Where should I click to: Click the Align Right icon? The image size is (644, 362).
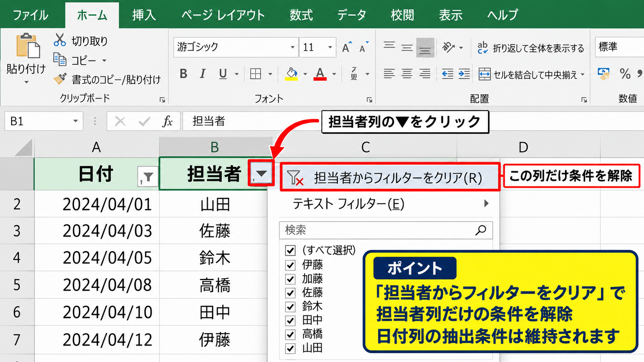pyautogui.click(x=425, y=73)
